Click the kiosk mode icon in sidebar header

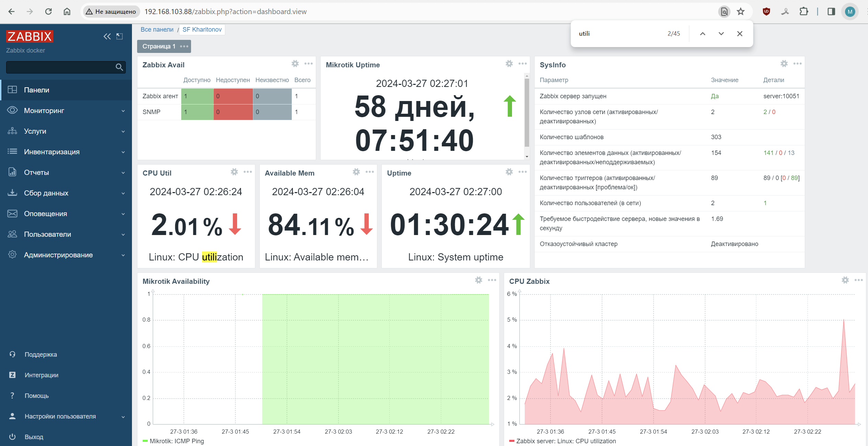click(x=120, y=36)
